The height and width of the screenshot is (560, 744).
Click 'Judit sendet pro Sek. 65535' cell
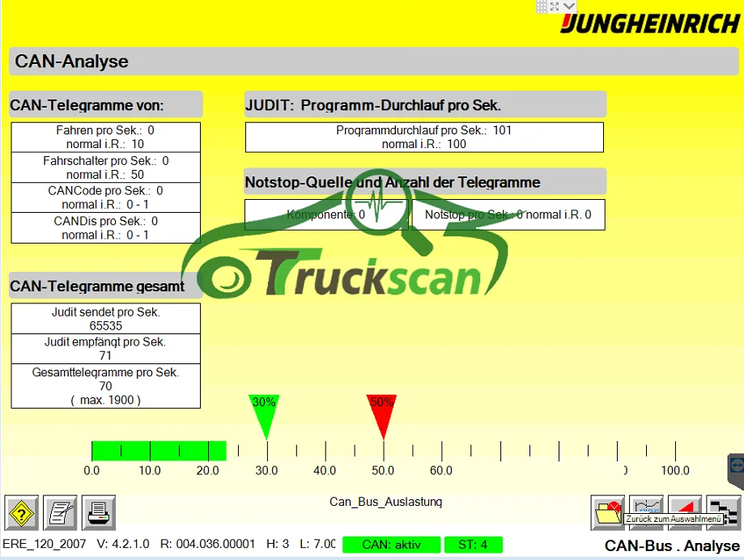(106, 319)
